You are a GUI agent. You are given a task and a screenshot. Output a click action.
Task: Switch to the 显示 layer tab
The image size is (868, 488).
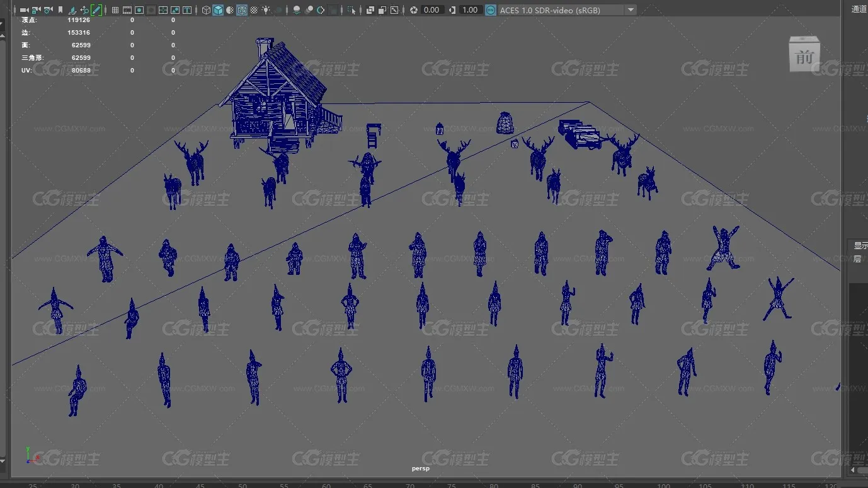pyautogui.click(x=860, y=246)
